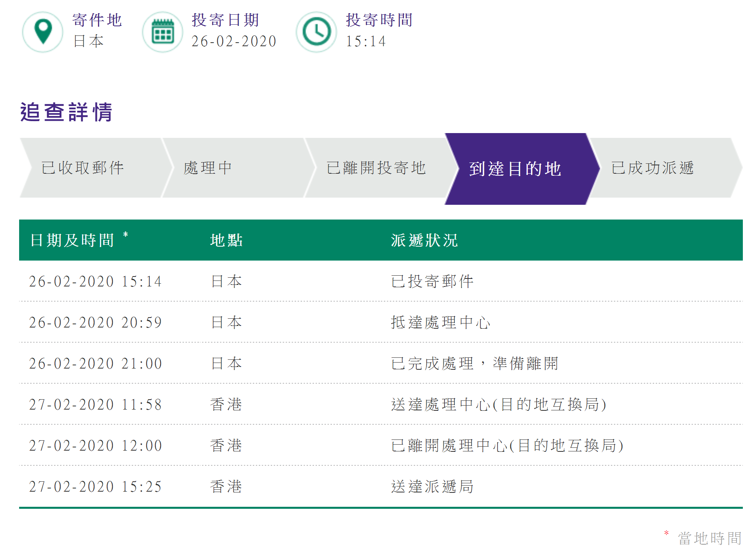Image resolution: width=756 pixels, height=555 pixels.
Task: Click the posting time 15:14 in header
Action: 366,41
